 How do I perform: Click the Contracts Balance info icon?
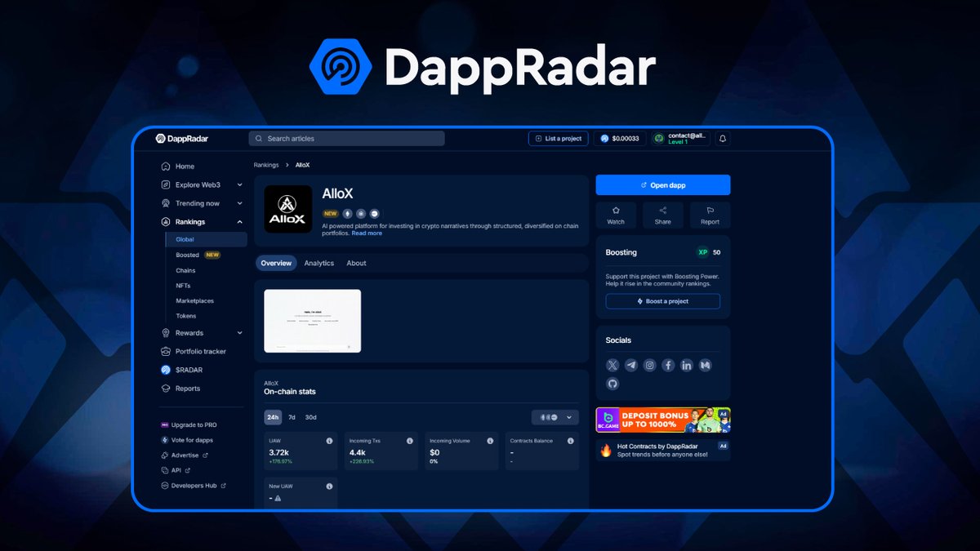click(x=571, y=441)
